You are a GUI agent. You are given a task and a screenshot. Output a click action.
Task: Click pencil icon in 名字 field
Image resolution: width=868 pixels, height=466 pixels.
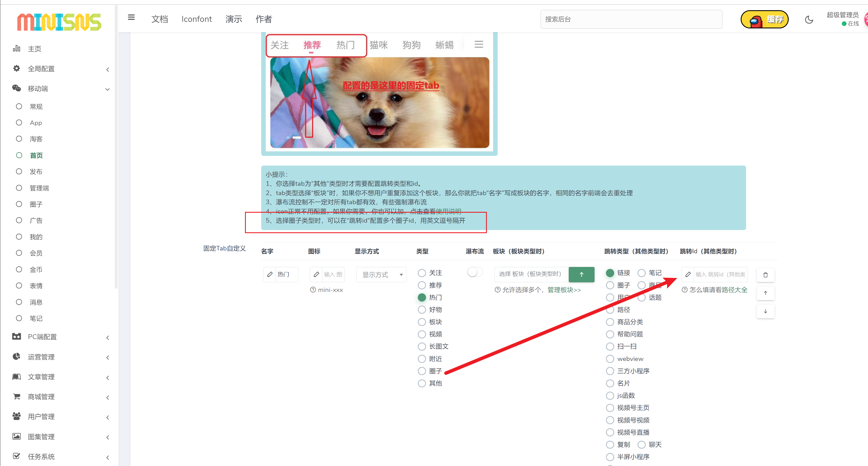point(270,274)
